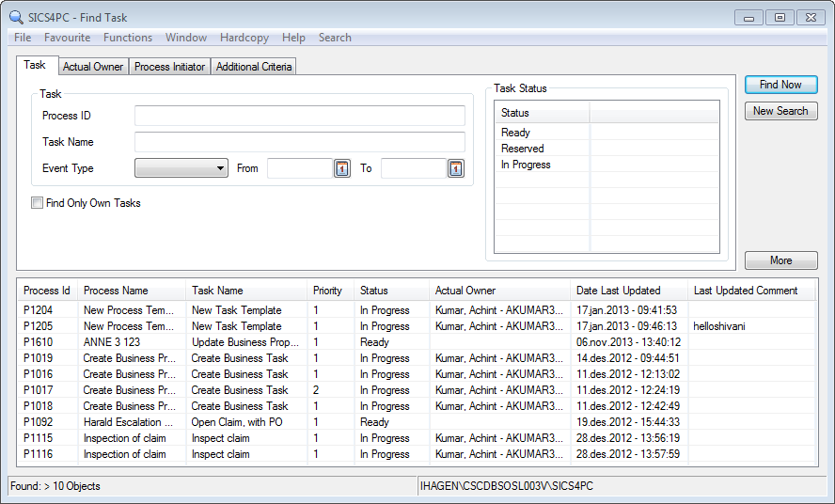The width and height of the screenshot is (835, 504).
Task: Open the To date calendar picker
Action: pos(456,169)
